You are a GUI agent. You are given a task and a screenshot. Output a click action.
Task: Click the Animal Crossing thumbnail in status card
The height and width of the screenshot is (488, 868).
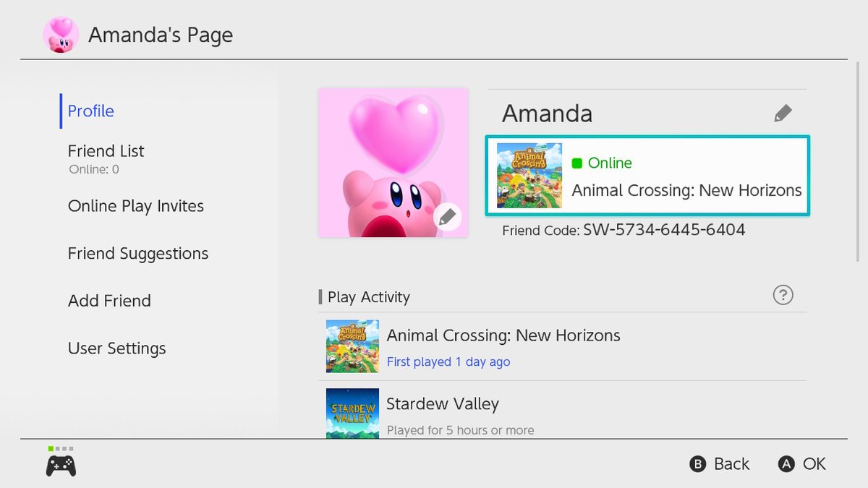(529, 176)
